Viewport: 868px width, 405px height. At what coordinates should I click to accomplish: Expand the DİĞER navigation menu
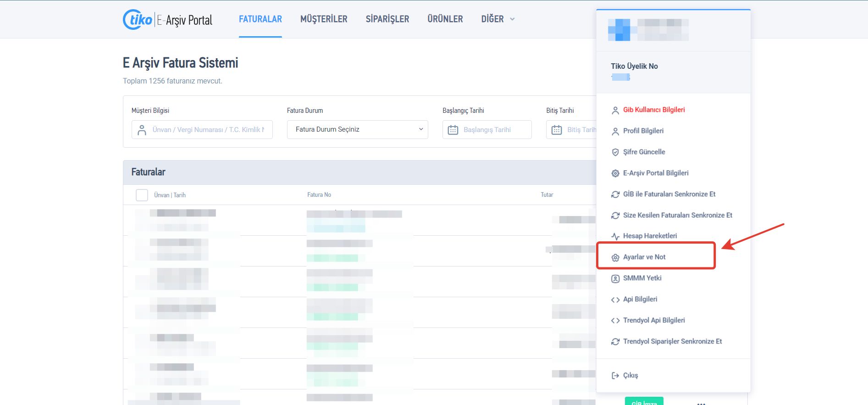coord(498,19)
